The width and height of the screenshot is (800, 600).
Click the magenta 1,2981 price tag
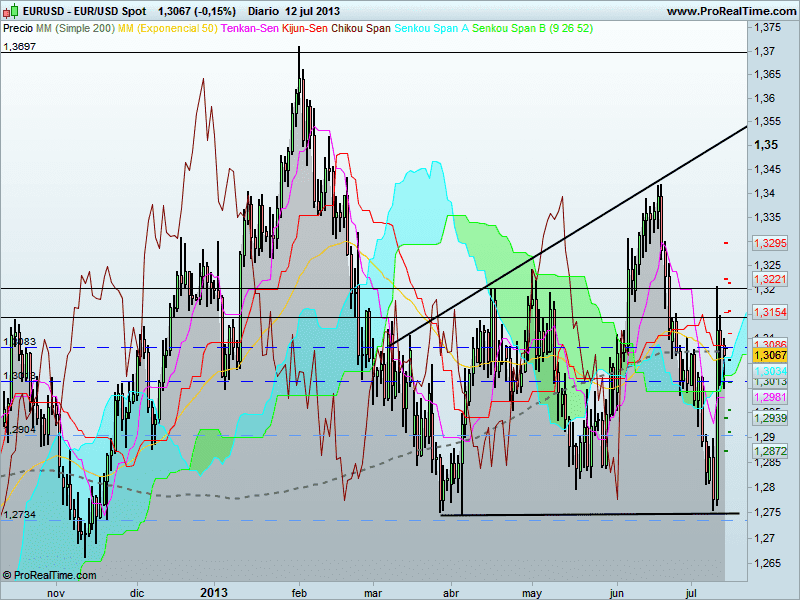[770, 397]
